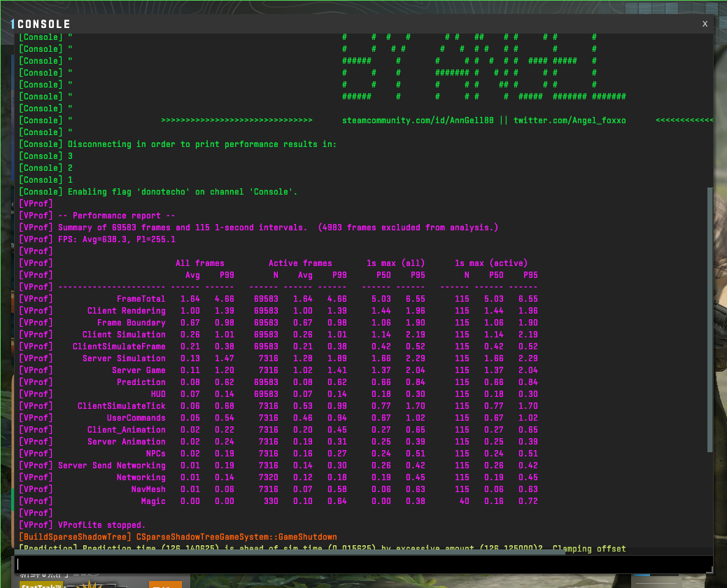The height and width of the screenshot is (588, 727).
Task: Click the horizontal scrollbar at the console bottom
Action: click(x=280, y=552)
